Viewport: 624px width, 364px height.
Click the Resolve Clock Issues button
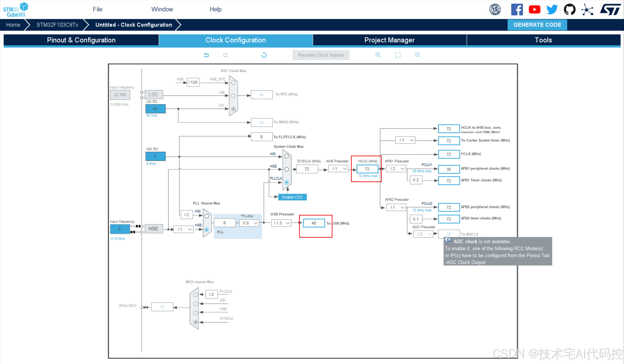(x=320, y=55)
